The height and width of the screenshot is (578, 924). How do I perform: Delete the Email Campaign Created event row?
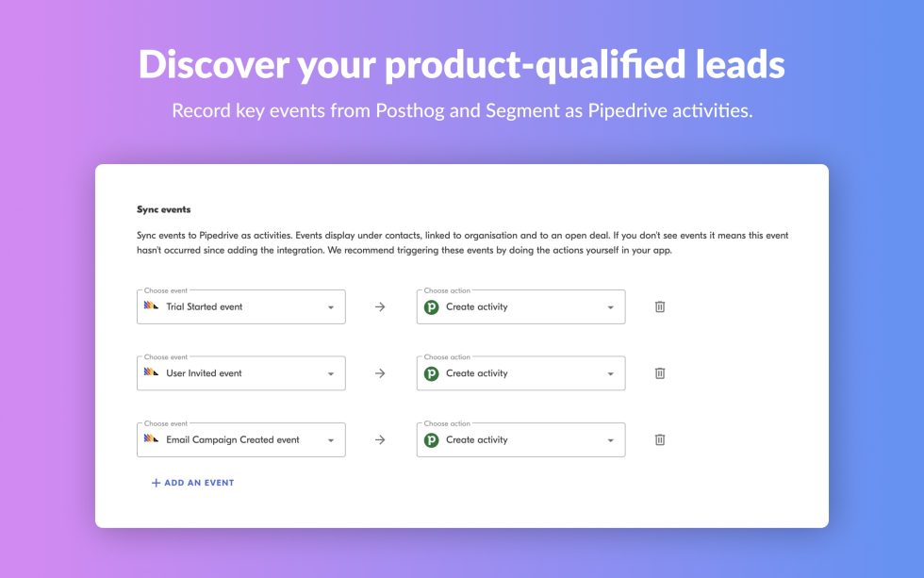click(x=659, y=440)
